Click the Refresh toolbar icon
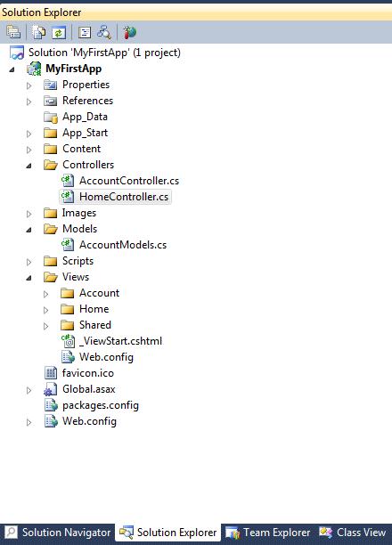 pos(59,33)
